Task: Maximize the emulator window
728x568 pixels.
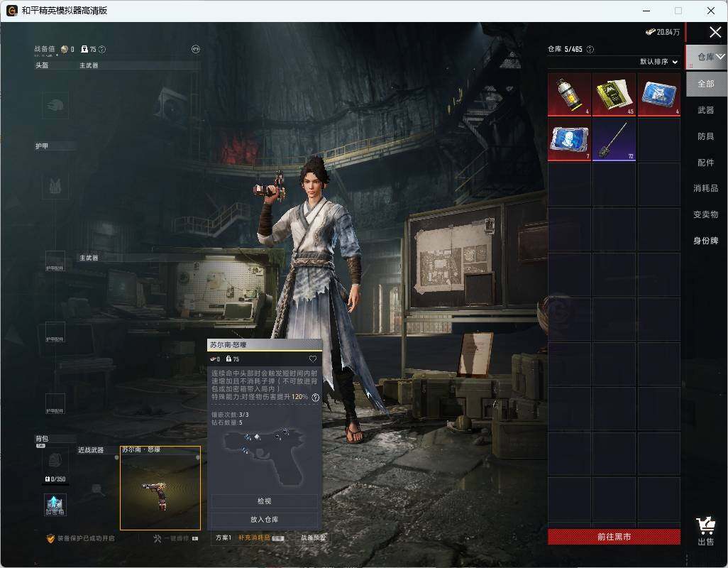Action: (678, 10)
